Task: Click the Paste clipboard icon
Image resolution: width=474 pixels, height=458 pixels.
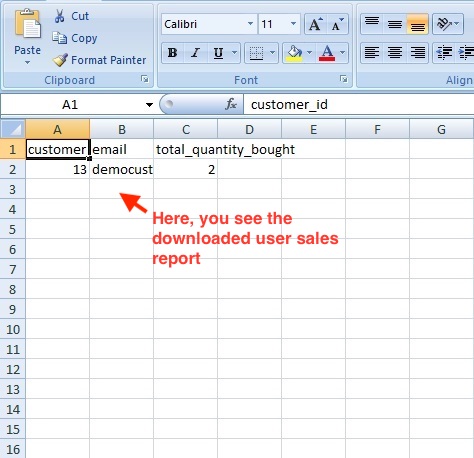Action: tap(27, 24)
